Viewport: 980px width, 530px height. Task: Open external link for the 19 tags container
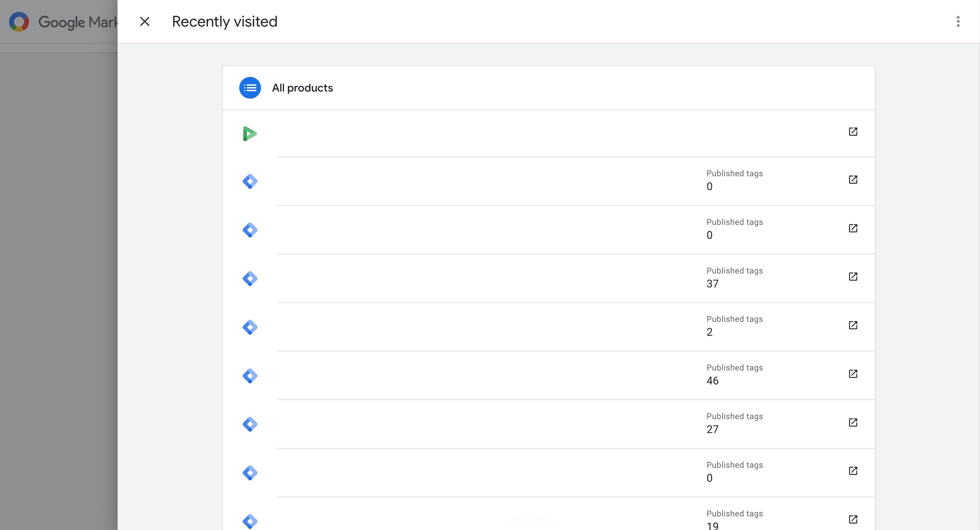pyautogui.click(x=852, y=519)
